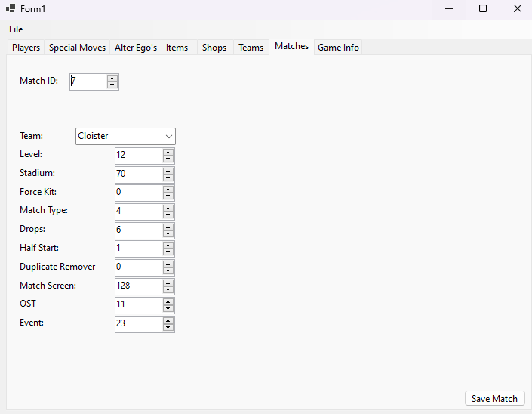Raise the Match Type value
532x414 pixels.
click(x=168, y=209)
